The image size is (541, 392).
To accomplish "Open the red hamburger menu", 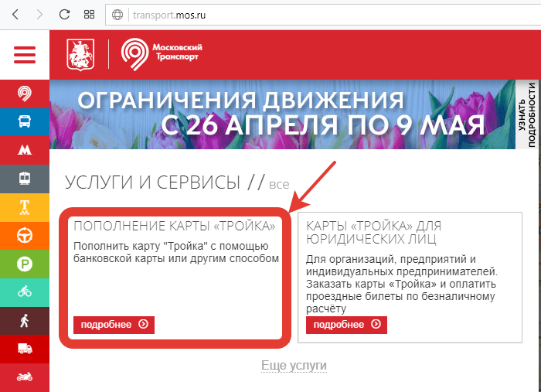I will [25, 55].
